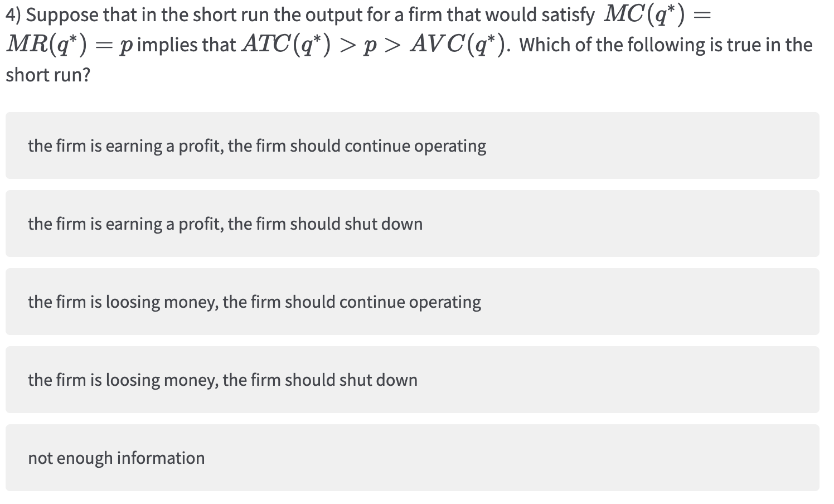
Task: Click the fourth answer option box
Action: click(411, 380)
